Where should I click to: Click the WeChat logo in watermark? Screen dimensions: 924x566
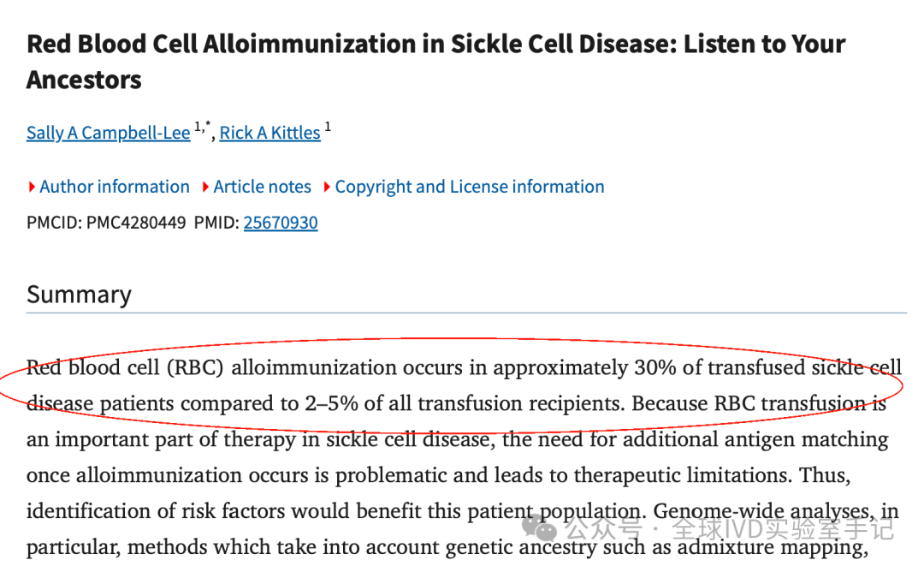click(539, 527)
